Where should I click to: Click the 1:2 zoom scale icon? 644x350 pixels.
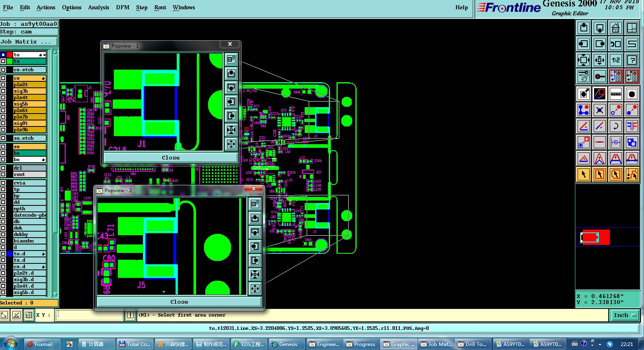tap(616, 60)
